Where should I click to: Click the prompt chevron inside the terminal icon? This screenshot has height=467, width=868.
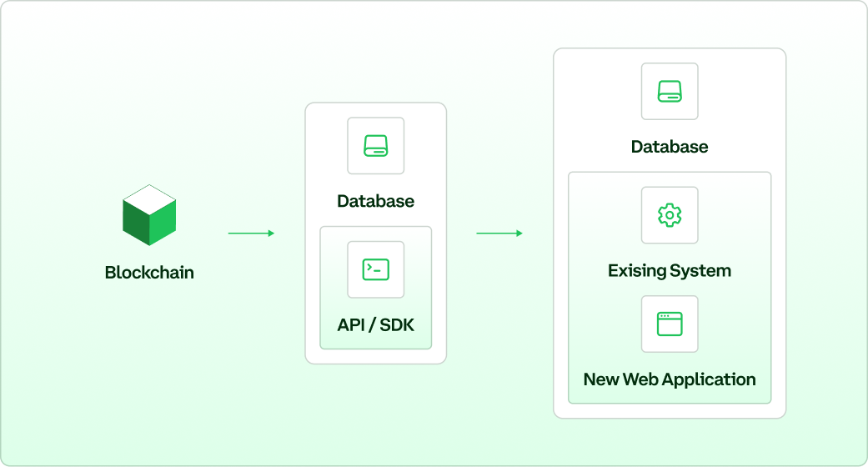(x=369, y=267)
